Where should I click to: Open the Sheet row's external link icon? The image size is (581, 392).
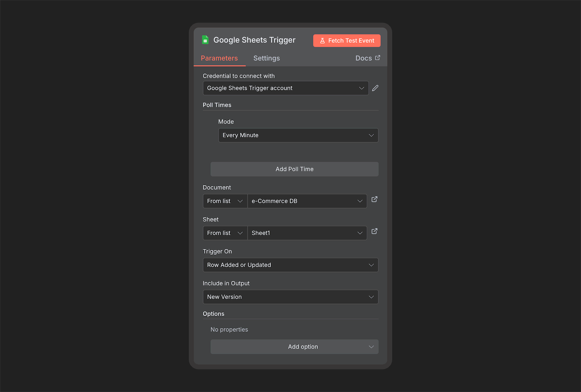pos(374,231)
